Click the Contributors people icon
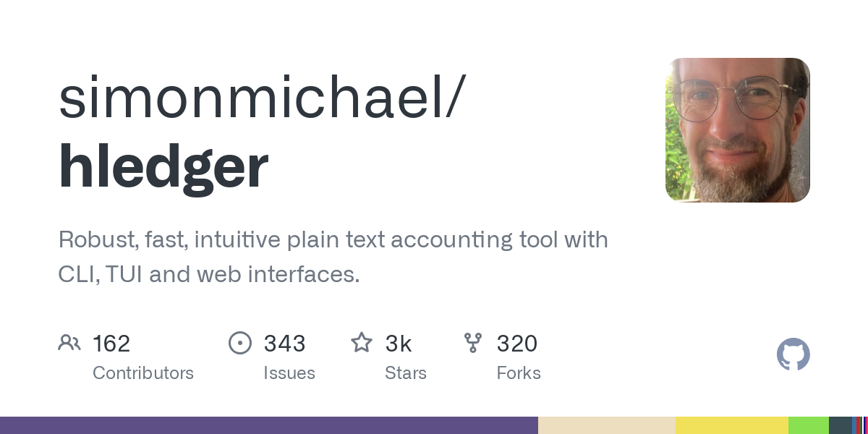868x434 pixels. (69, 343)
